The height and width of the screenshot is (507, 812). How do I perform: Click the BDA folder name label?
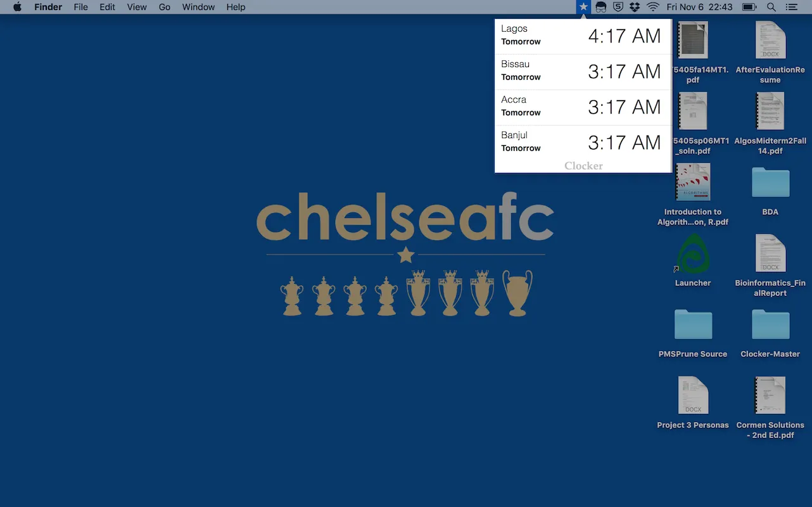point(770,212)
